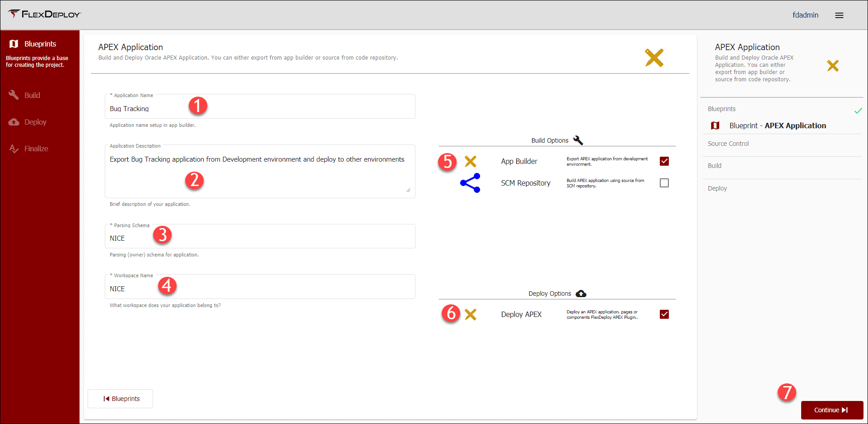Click 'Export APEX application from development environment.' text
This screenshot has width=868, height=424.
(x=607, y=161)
